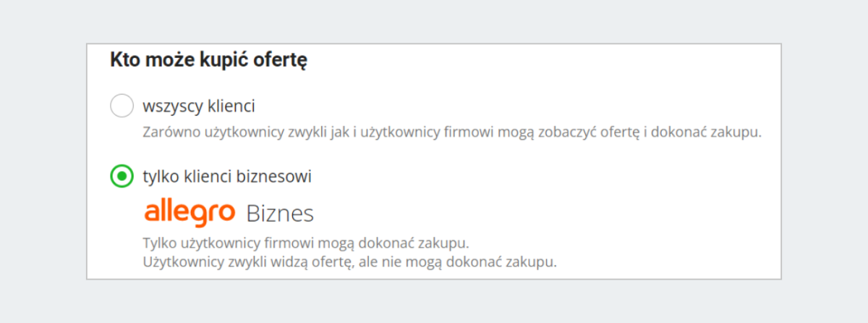Click the line "Użytkownicy zwykli widzą ofertę"
This screenshot has height=323, width=868.
[350, 261]
